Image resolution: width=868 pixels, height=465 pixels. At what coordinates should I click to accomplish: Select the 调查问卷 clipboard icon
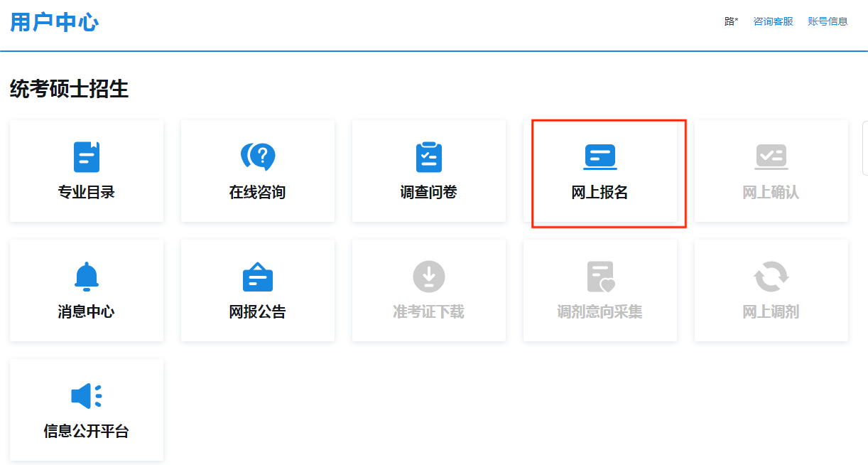point(429,157)
